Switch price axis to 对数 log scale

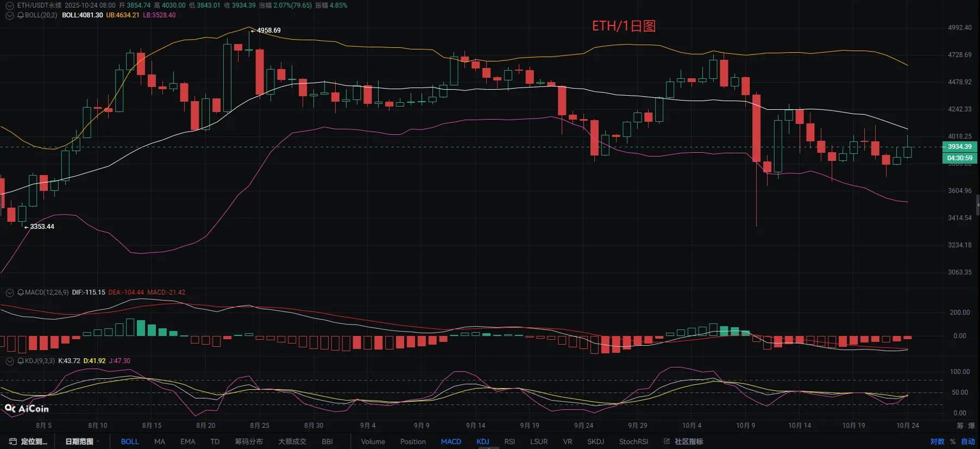pos(937,441)
